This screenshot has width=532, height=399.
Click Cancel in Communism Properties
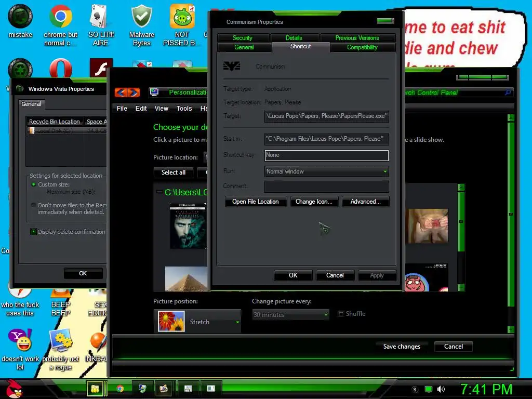tap(335, 275)
